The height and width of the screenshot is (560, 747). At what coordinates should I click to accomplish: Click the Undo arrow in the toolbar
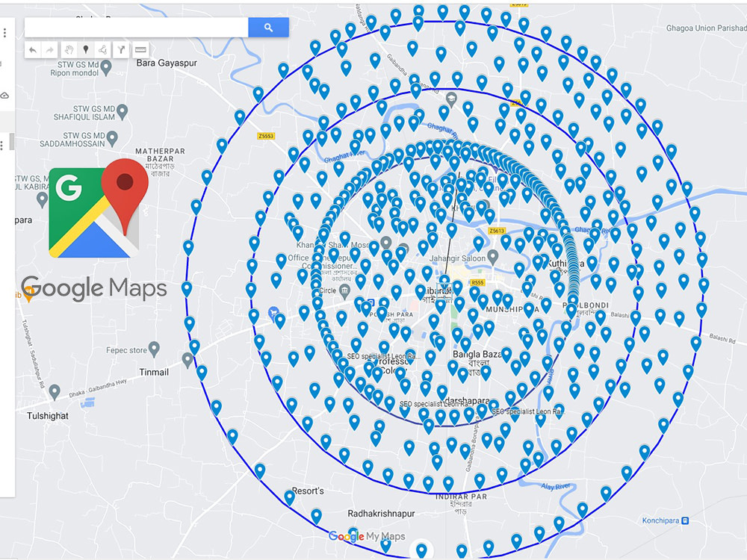click(34, 50)
